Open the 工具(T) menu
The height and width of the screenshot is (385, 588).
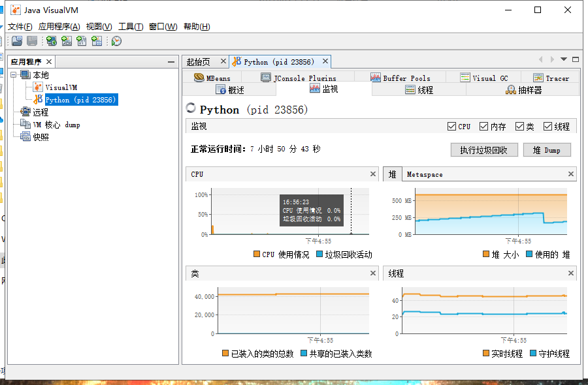(131, 27)
